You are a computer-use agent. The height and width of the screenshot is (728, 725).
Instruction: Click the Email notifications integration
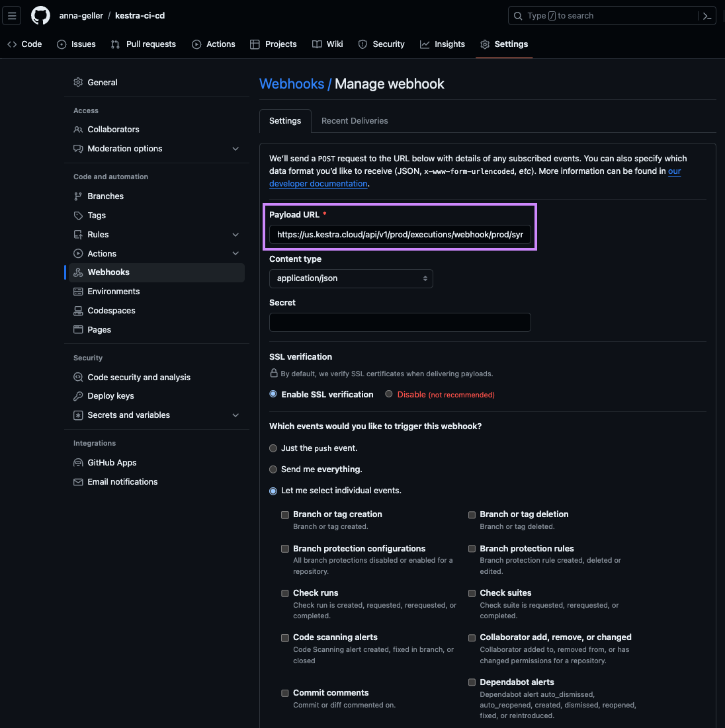point(122,481)
